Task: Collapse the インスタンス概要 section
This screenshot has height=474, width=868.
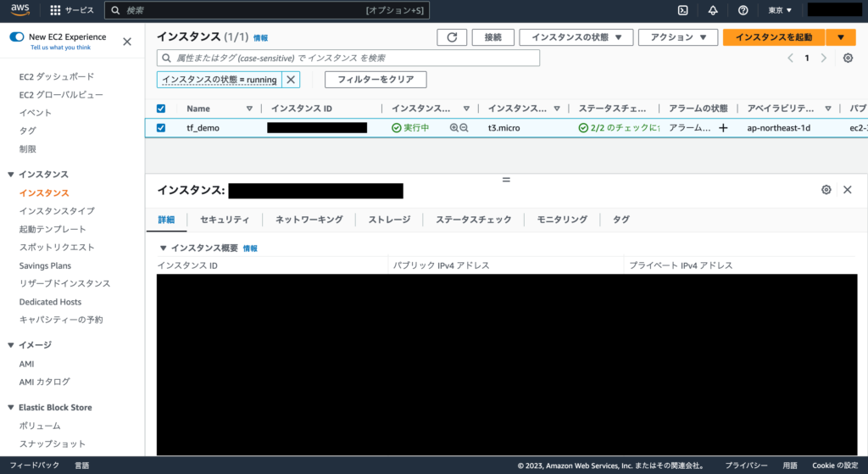Action: [x=164, y=248]
